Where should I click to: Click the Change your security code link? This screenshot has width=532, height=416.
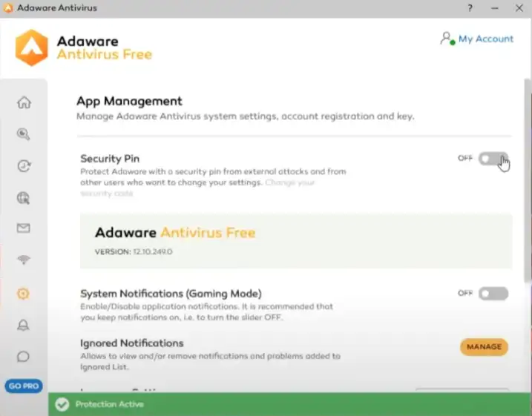click(289, 182)
